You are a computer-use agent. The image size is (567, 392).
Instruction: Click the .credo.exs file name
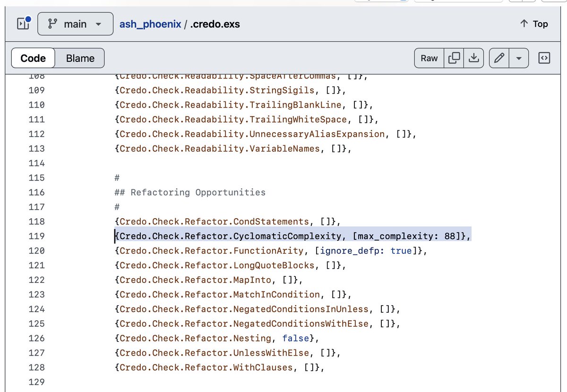click(x=215, y=24)
